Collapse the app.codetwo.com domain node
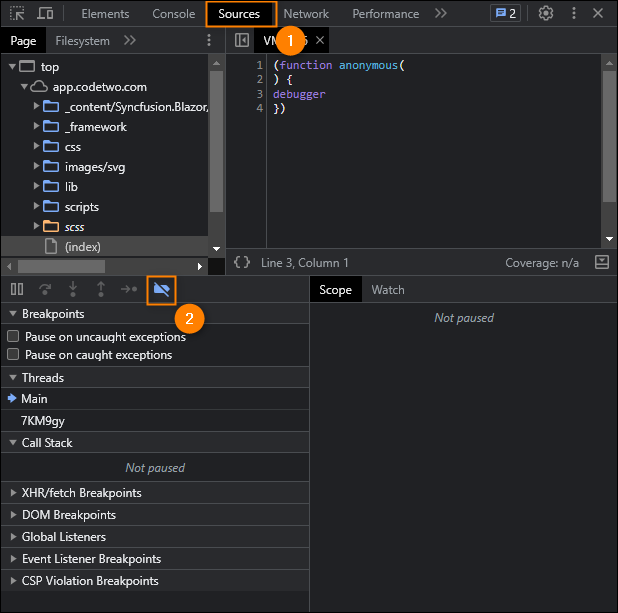Image resolution: width=618 pixels, height=613 pixels. click(x=24, y=86)
